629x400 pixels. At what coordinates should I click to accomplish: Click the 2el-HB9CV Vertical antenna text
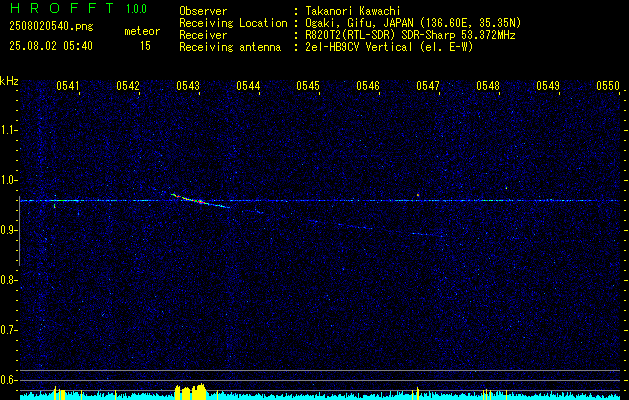pos(387,47)
